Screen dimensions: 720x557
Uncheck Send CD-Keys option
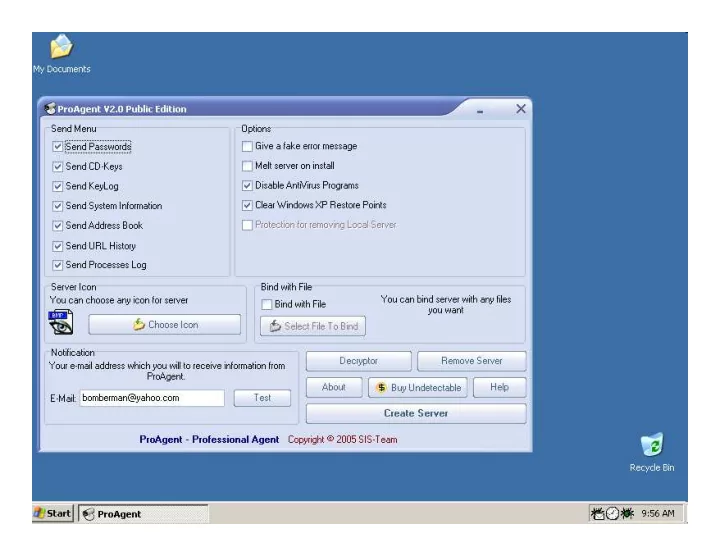pos(57,167)
